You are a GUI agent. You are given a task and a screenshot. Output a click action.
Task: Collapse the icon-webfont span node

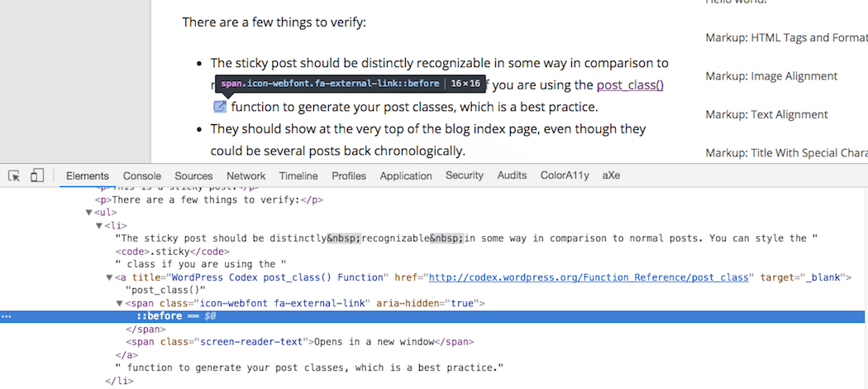click(x=119, y=304)
